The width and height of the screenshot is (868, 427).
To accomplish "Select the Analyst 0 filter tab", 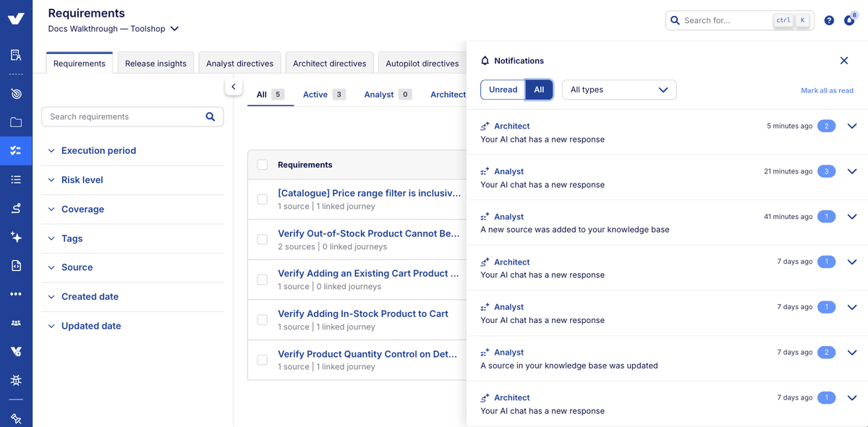I will click(388, 95).
